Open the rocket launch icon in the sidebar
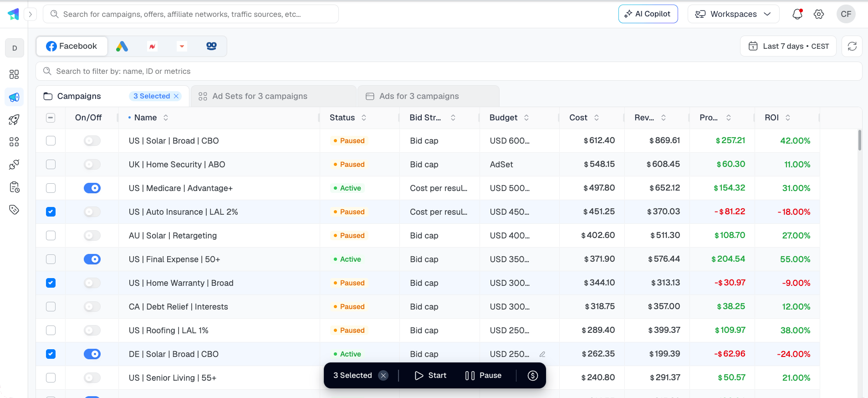This screenshot has width=868, height=398. pos(14,119)
